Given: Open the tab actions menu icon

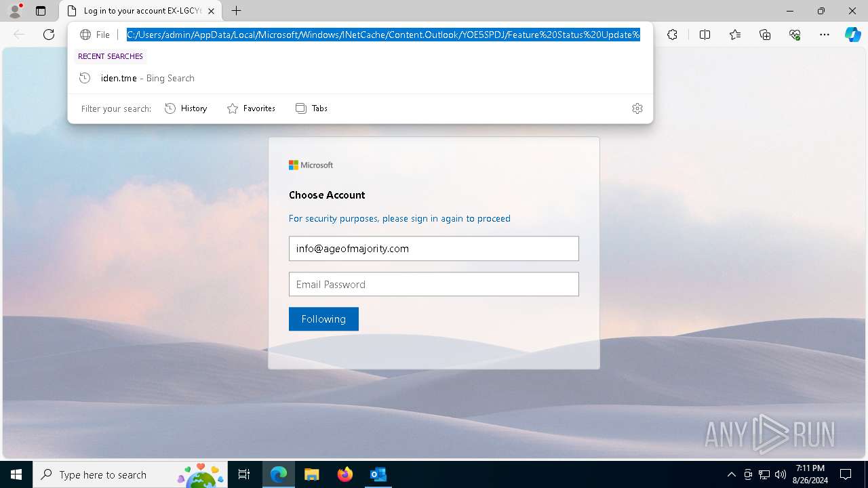Looking at the screenshot, I should coord(41,11).
